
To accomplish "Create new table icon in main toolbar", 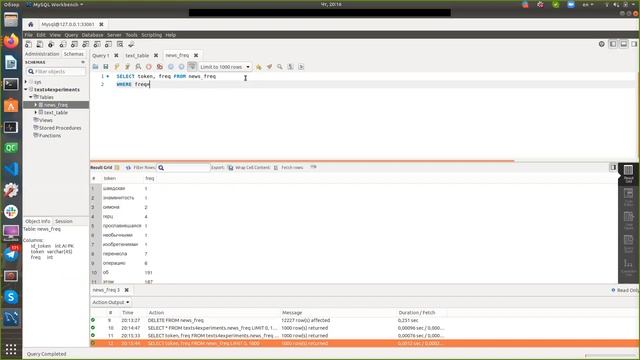I will point(74,44).
